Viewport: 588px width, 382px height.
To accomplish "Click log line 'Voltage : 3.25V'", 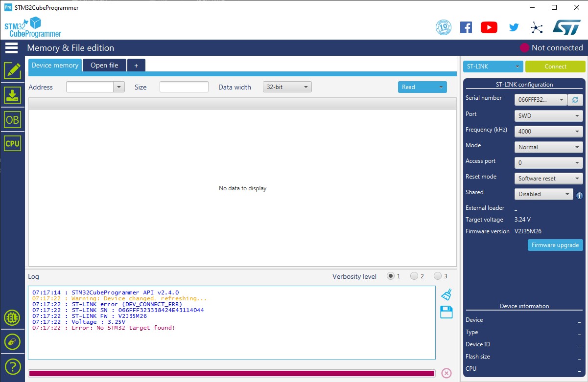I will (78, 322).
